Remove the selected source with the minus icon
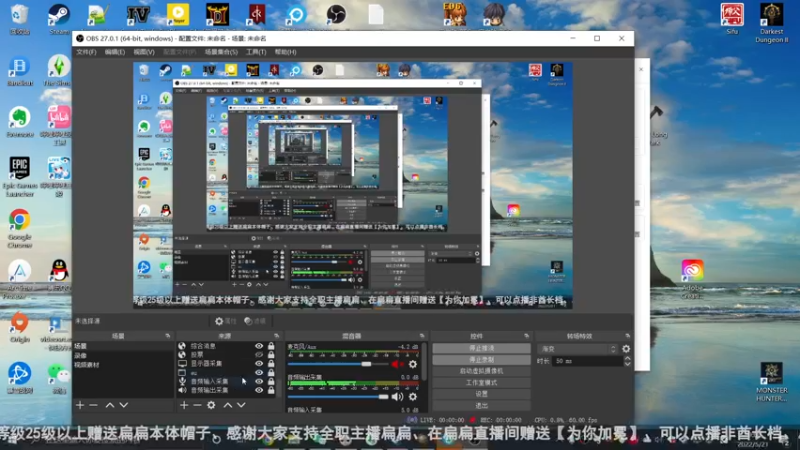Image resolution: width=800 pixels, height=450 pixels. click(197, 405)
